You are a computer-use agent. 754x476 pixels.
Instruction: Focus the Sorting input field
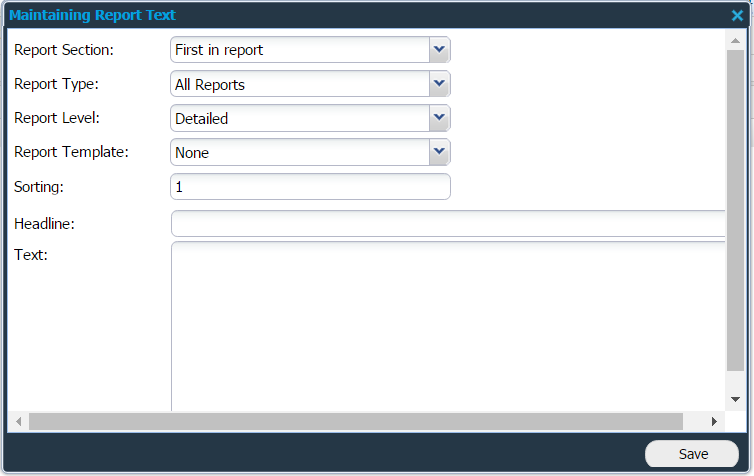(310, 187)
